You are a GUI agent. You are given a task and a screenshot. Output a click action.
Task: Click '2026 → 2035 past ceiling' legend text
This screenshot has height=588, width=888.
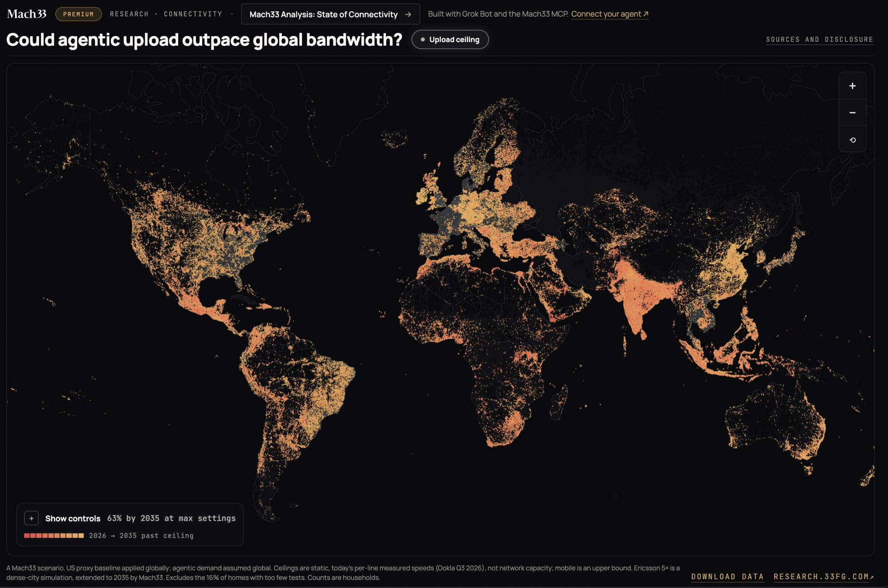(141, 536)
